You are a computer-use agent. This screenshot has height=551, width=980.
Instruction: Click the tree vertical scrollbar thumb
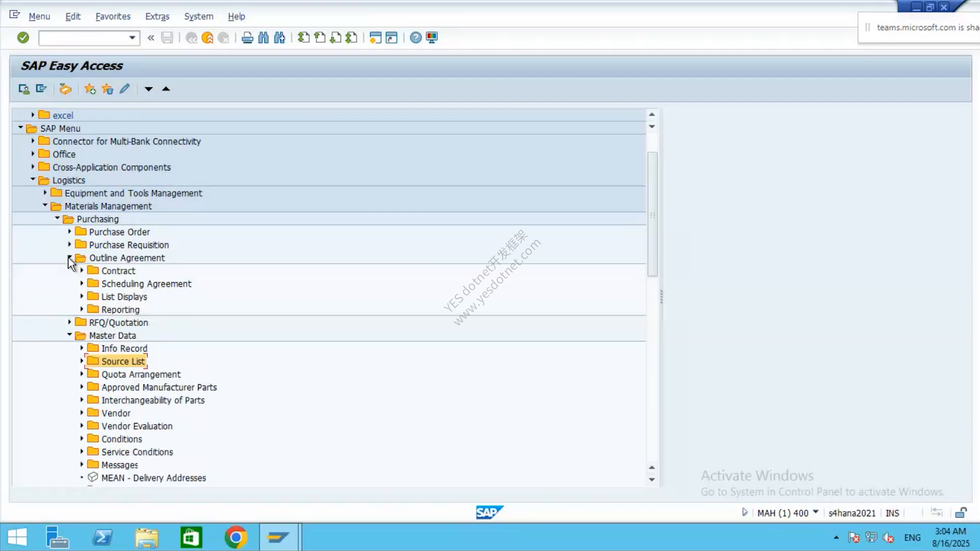652,214
